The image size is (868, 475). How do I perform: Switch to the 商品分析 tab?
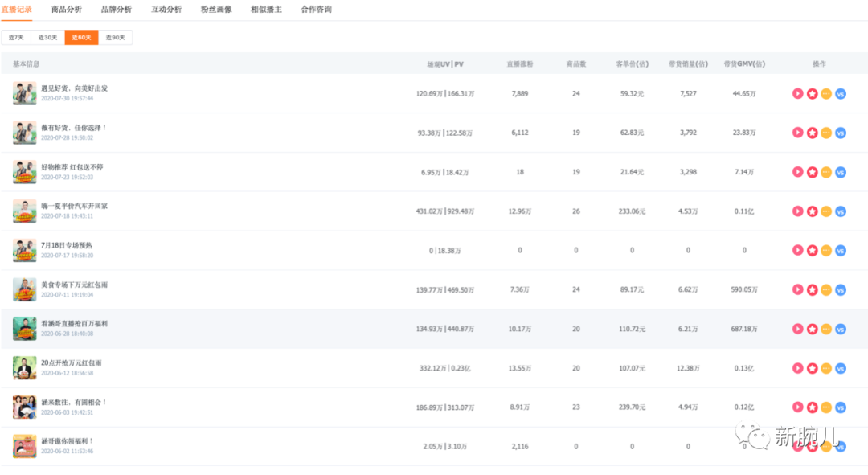click(66, 10)
